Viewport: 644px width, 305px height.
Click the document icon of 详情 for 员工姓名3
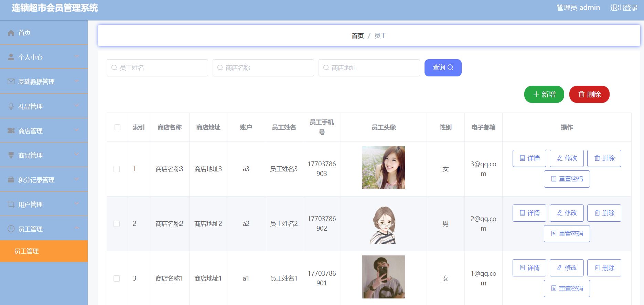pyautogui.click(x=522, y=158)
